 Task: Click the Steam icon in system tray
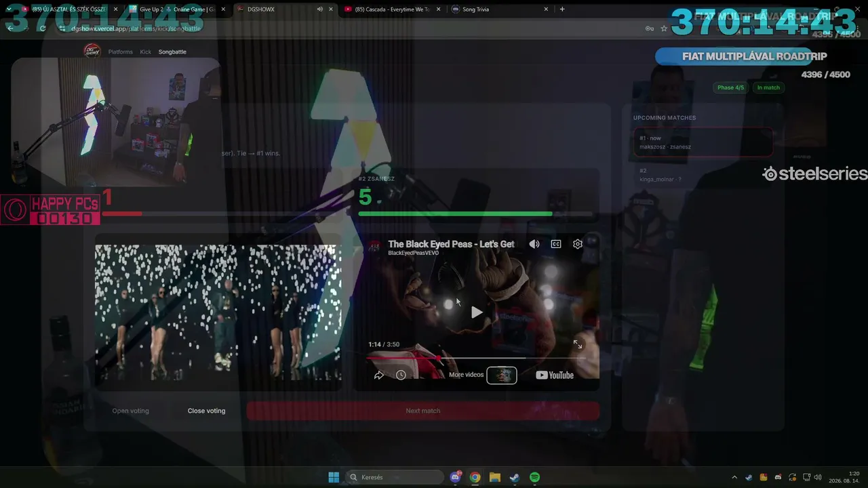pyautogui.click(x=749, y=477)
